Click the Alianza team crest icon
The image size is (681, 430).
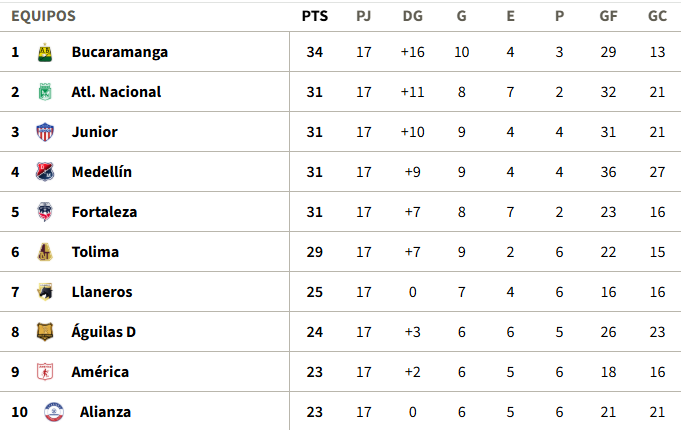(52, 412)
